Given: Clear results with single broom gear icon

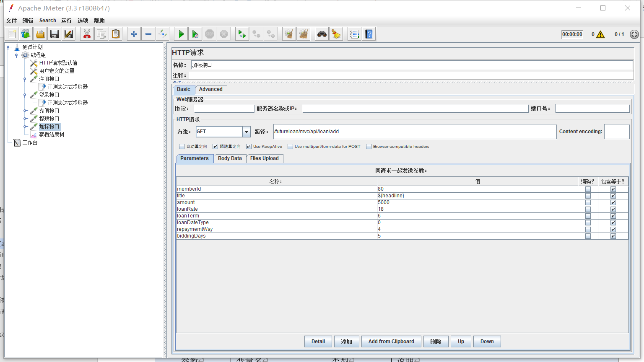Looking at the screenshot, I should tap(289, 34).
